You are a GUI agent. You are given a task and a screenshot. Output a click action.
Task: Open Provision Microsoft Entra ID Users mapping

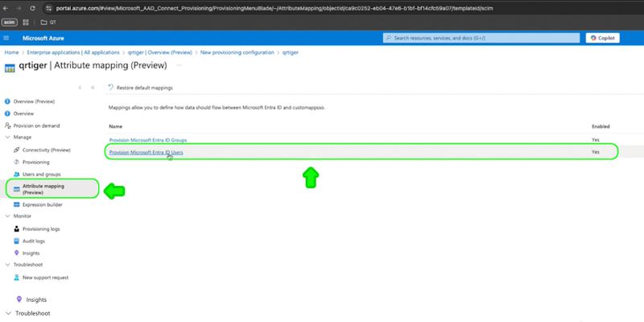tap(146, 152)
